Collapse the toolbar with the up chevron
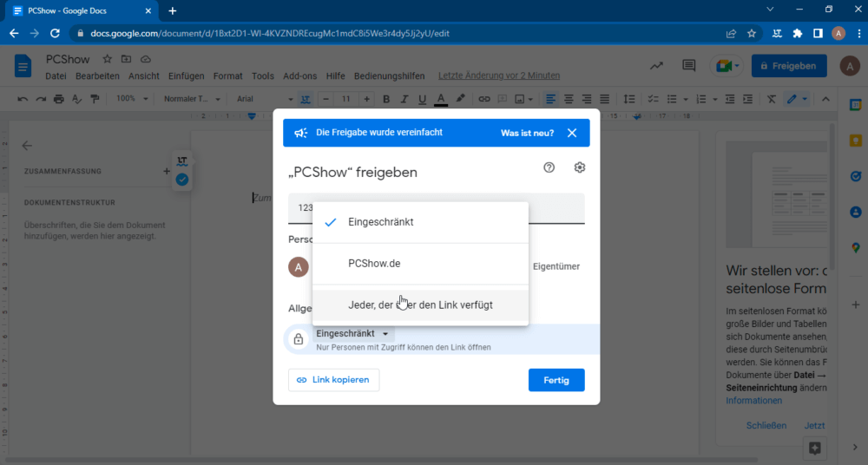The image size is (868, 465). (825, 99)
